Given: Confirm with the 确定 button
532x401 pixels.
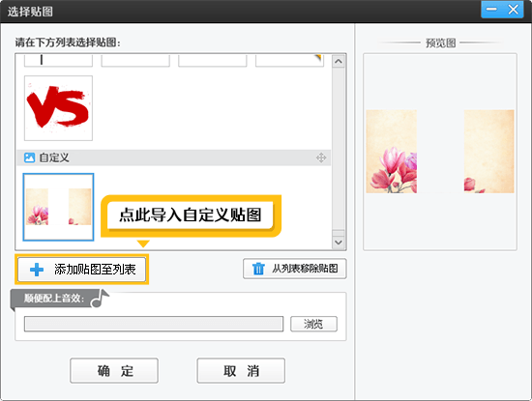Looking at the screenshot, I should click(x=114, y=370).
